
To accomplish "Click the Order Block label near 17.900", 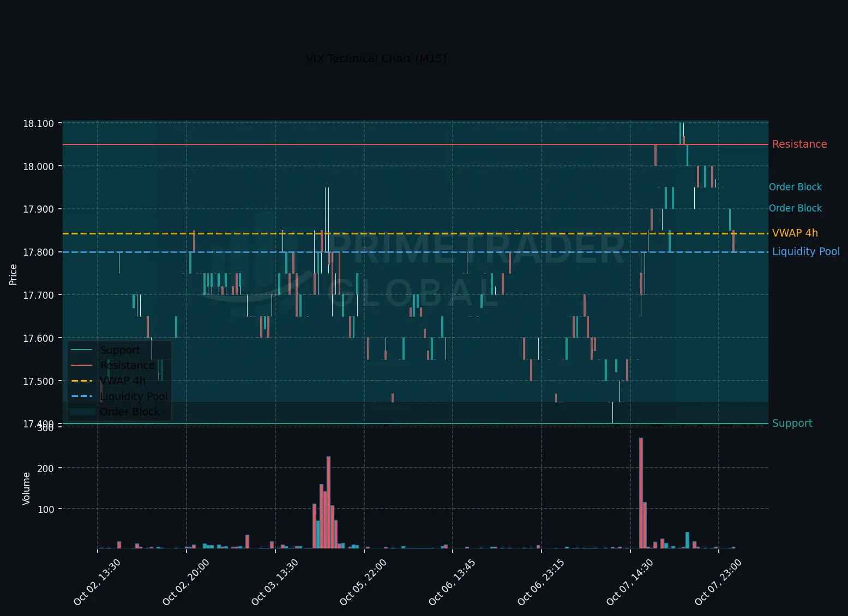I will point(795,208).
